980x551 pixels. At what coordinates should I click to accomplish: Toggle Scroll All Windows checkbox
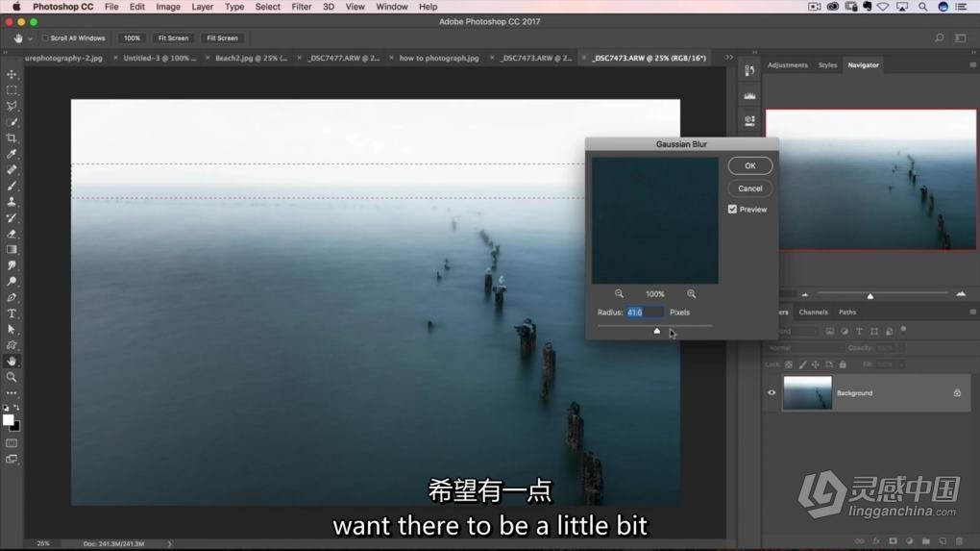[x=45, y=38]
